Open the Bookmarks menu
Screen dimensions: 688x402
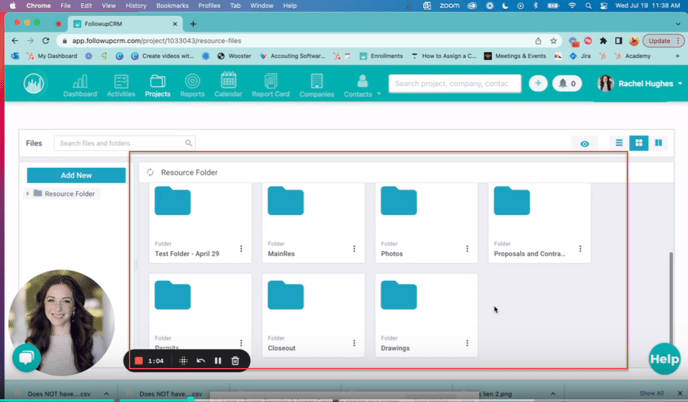[172, 6]
